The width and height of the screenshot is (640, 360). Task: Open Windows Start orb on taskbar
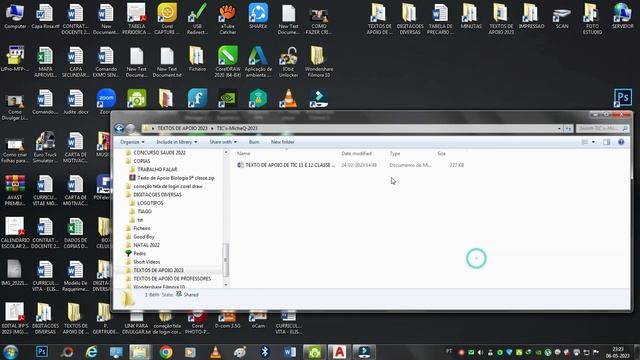(x=11, y=352)
